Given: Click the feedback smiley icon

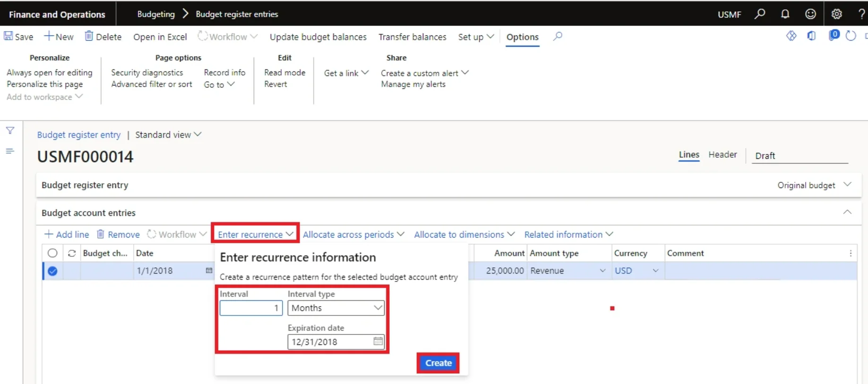Looking at the screenshot, I should click(x=810, y=14).
